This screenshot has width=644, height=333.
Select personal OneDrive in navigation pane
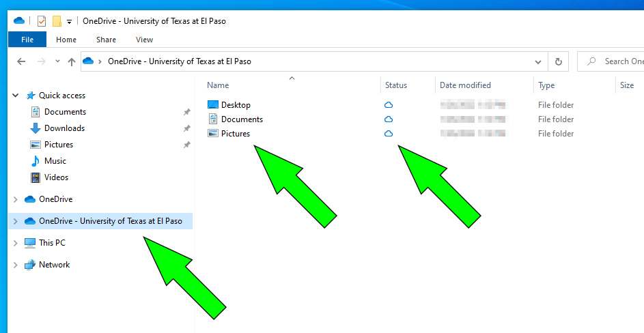click(55, 199)
